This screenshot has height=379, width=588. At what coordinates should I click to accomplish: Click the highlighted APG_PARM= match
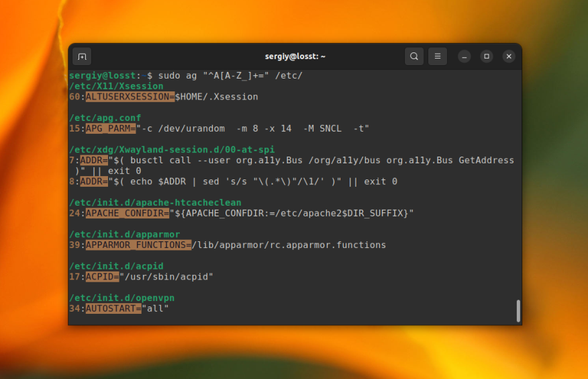tap(110, 128)
